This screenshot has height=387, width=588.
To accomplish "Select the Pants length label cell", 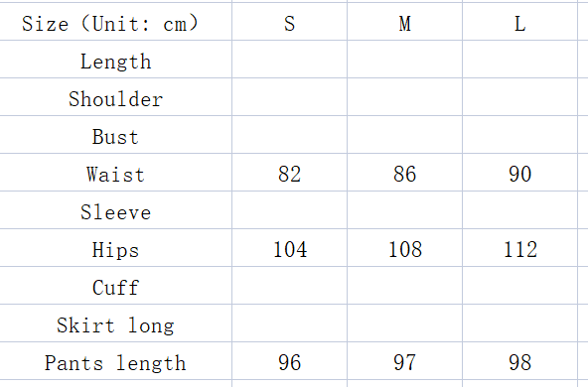I will (116, 361).
